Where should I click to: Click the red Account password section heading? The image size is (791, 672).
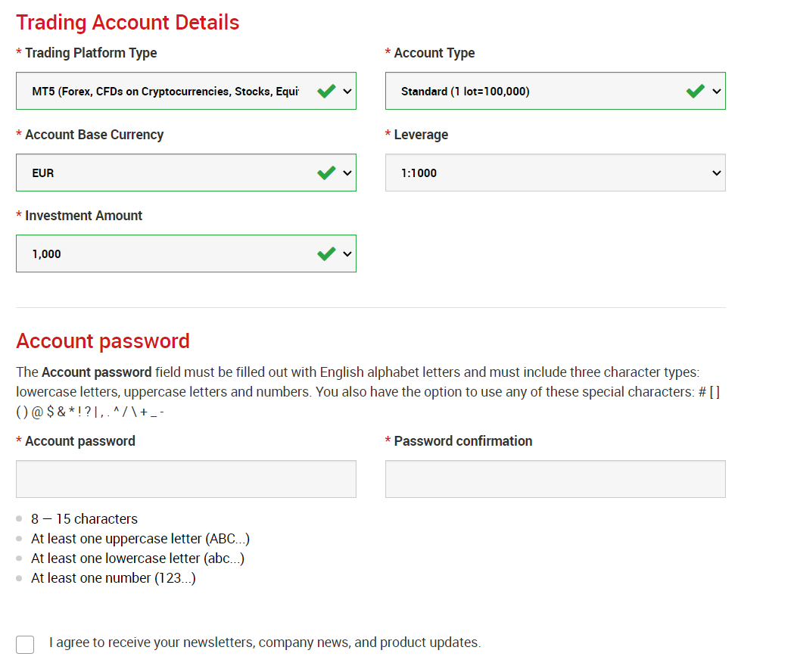point(103,341)
